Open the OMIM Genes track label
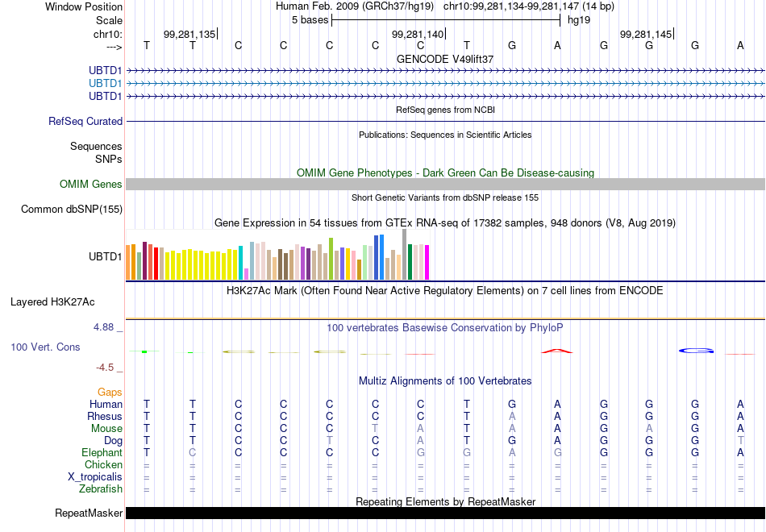766x532 pixels. click(91, 184)
